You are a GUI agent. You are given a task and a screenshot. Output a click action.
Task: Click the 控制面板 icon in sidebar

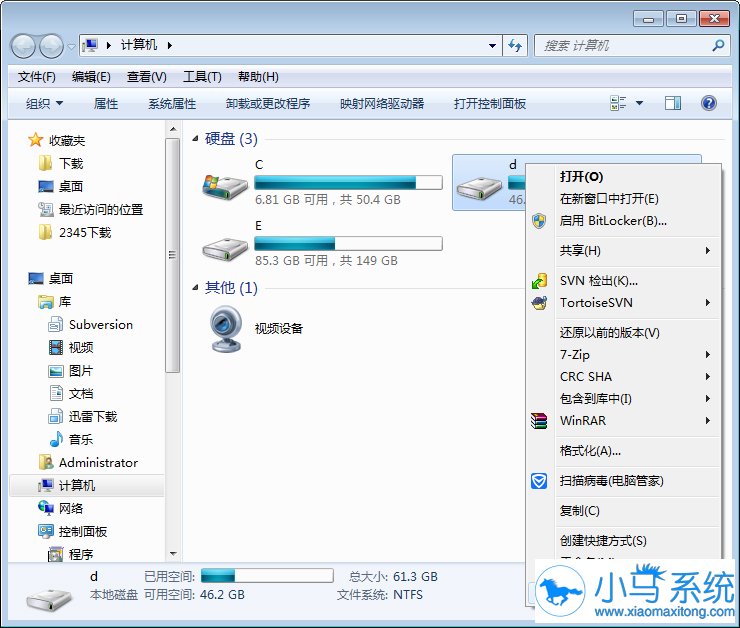pyautogui.click(x=46, y=531)
